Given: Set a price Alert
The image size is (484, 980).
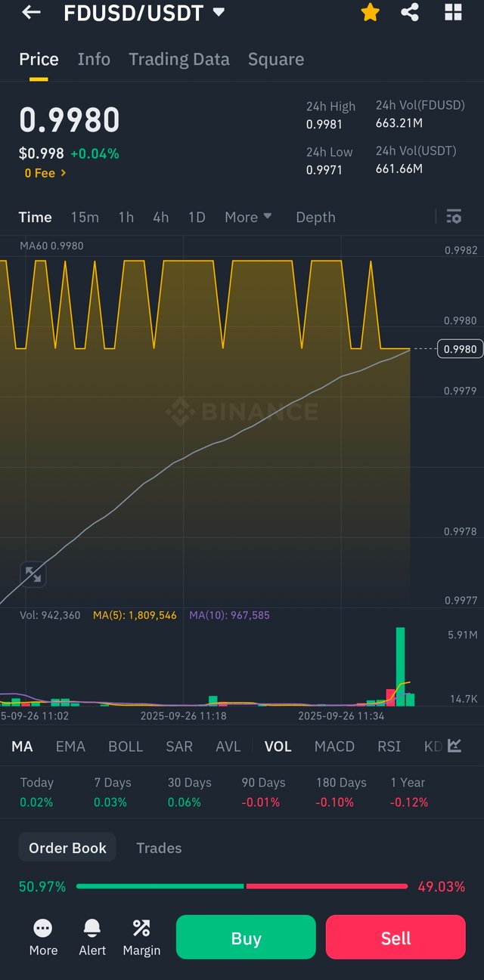Looking at the screenshot, I should pos(92,938).
